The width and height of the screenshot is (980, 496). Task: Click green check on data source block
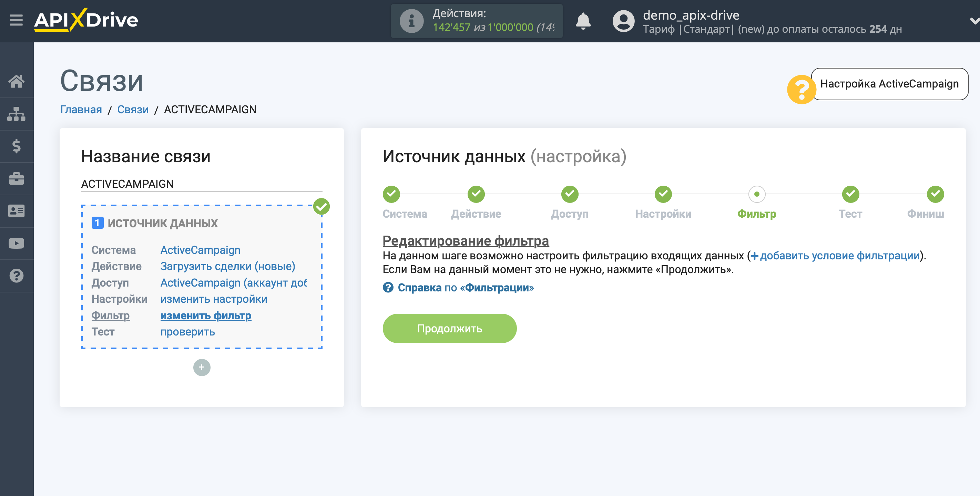click(x=321, y=207)
